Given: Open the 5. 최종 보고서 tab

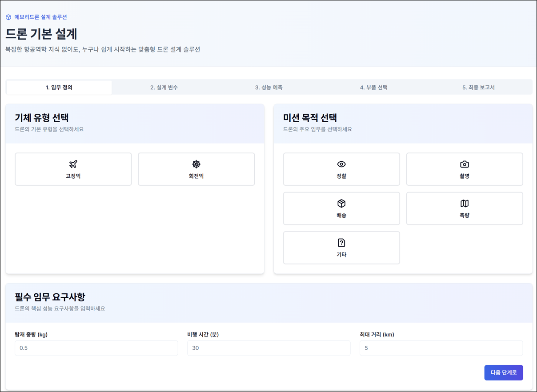Looking at the screenshot, I should [478, 88].
